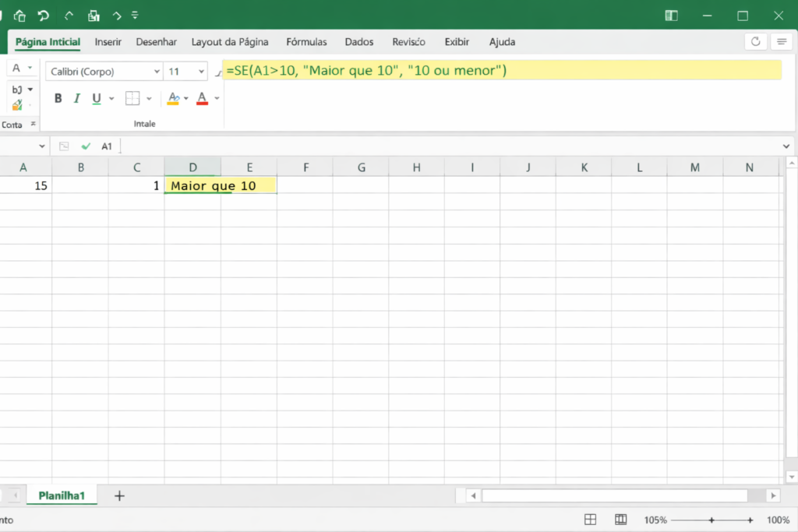Switch to Normal grid view in status bar
The height and width of the screenshot is (532, 798).
click(591, 520)
